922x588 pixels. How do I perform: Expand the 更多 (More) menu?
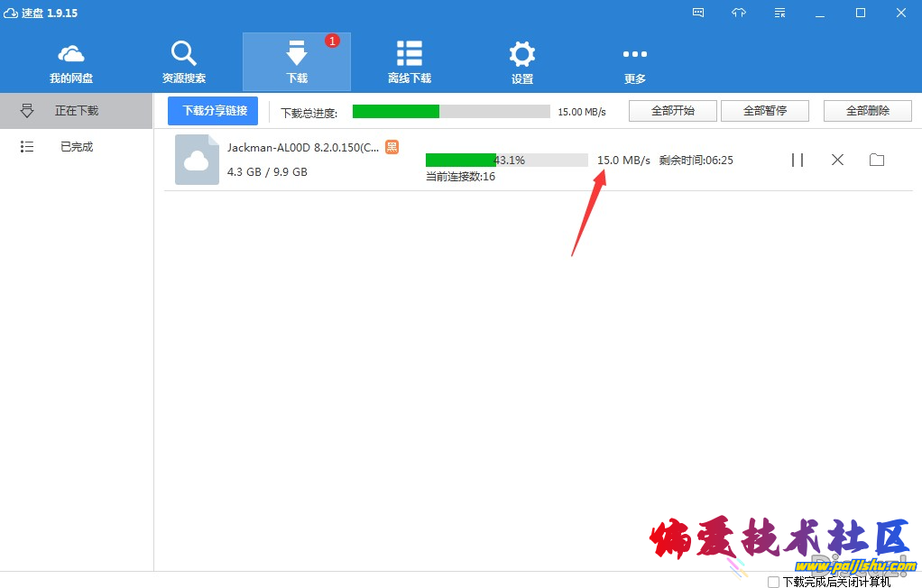tap(635, 62)
